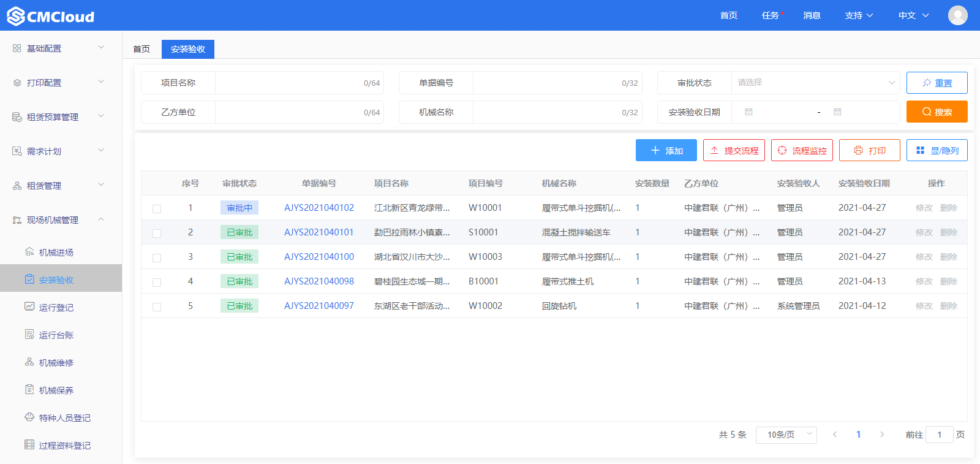Click the 搜索 button
Image resolution: width=980 pixels, height=464 pixels.
click(937, 112)
